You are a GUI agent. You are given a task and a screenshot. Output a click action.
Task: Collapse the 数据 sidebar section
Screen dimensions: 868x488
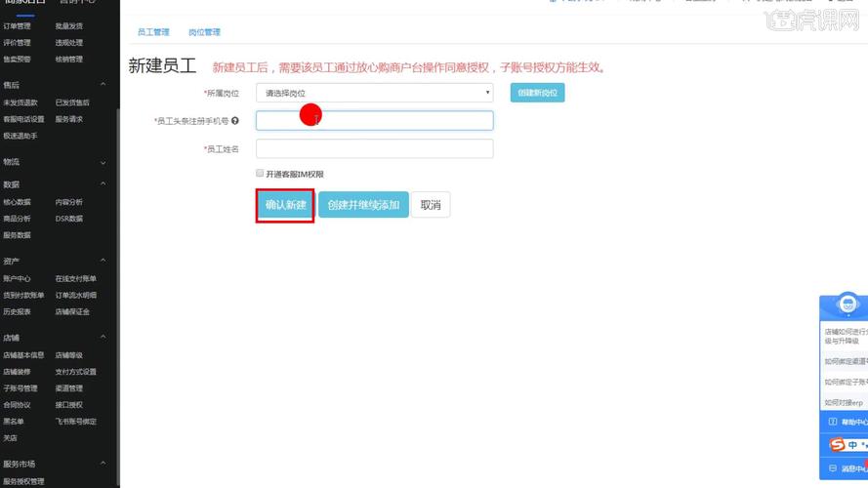coord(103,184)
